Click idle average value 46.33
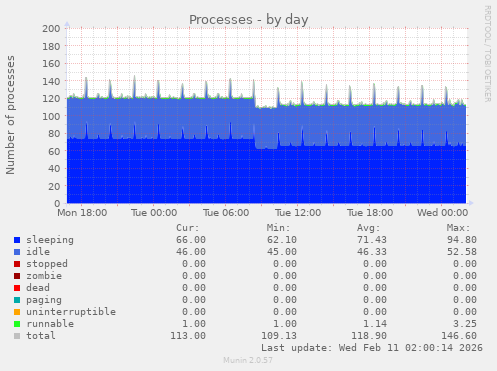 (x=372, y=252)
